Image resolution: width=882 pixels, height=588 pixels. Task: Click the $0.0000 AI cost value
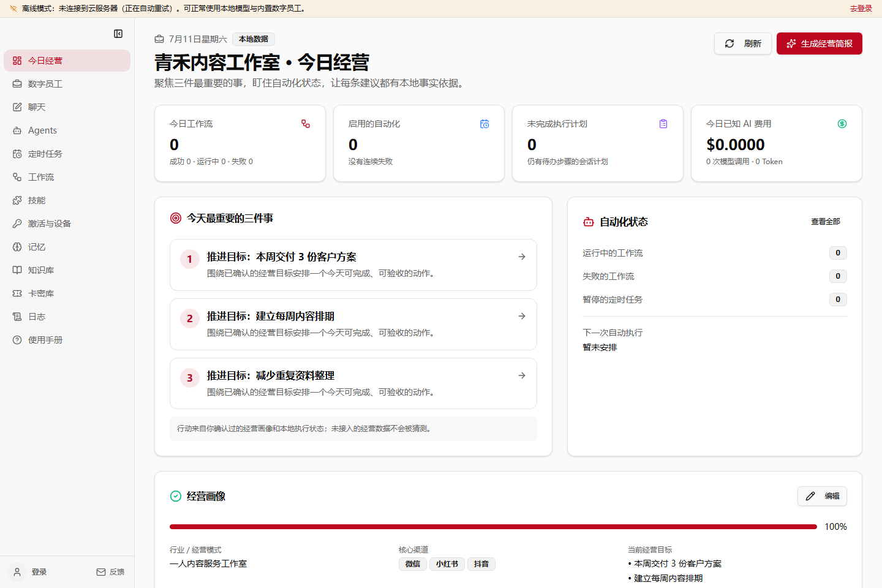point(736,145)
